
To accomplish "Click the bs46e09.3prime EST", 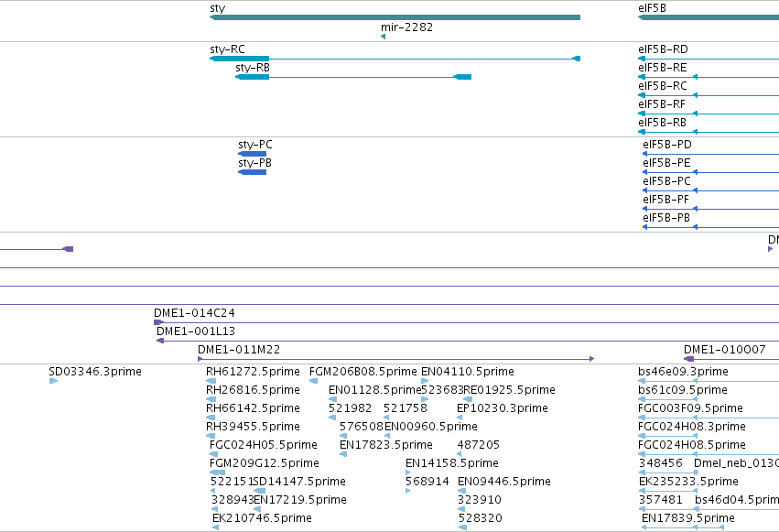I will pyautogui.click(x=709, y=381).
